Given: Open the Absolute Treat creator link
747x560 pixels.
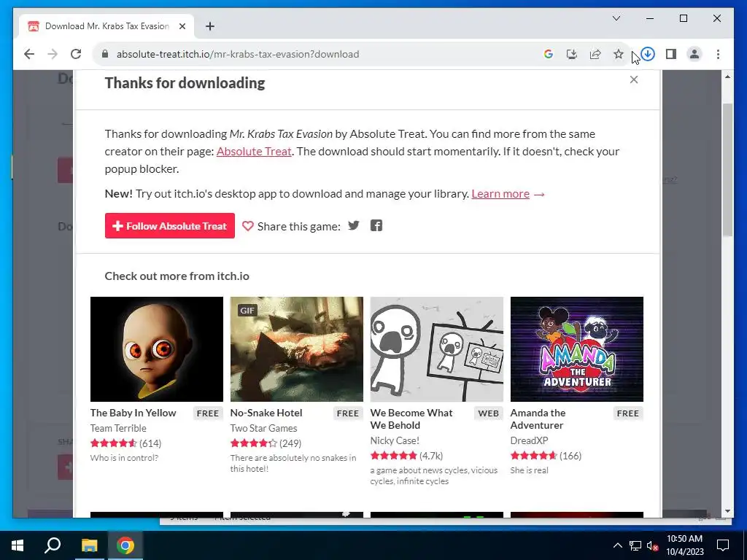Looking at the screenshot, I should point(254,152).
